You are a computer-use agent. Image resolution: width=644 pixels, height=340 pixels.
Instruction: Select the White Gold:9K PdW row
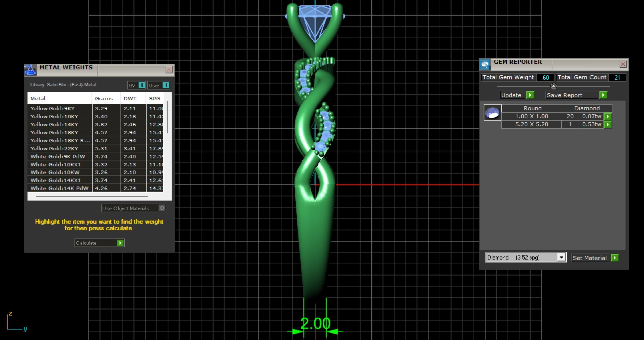click(95, 156)
